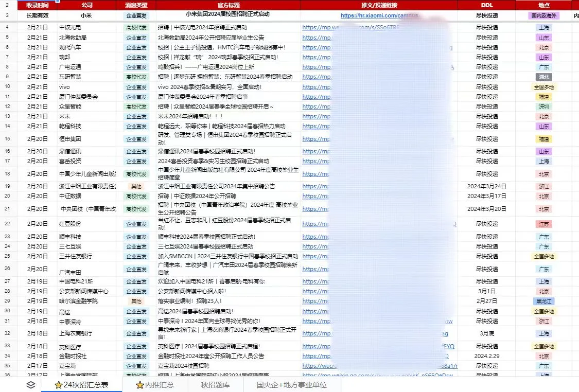
Task: Open the link in the 高途 row
Action: point(315,311)
